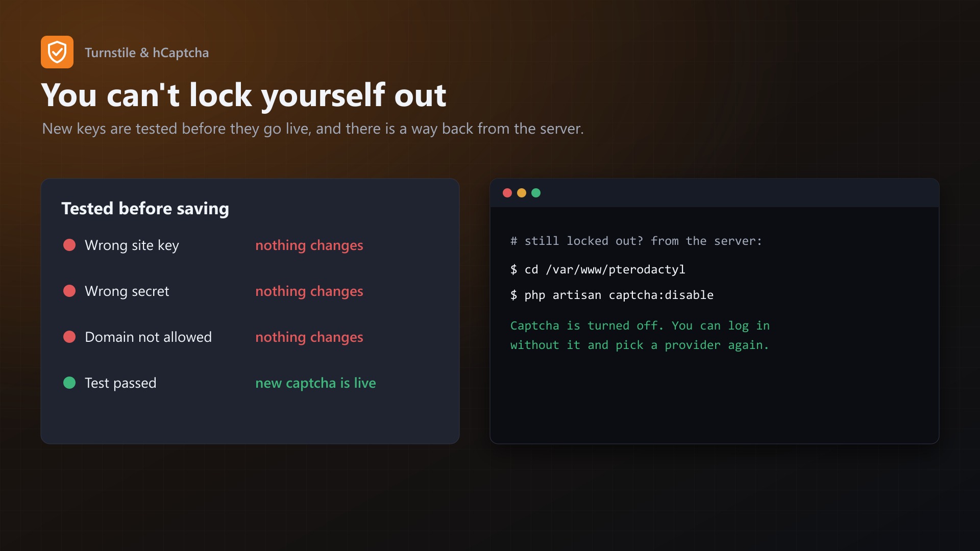Click the yellow minimize dot in terminal window
The height and width of the screenshot is (551, 980).
[x=522, y=193]
